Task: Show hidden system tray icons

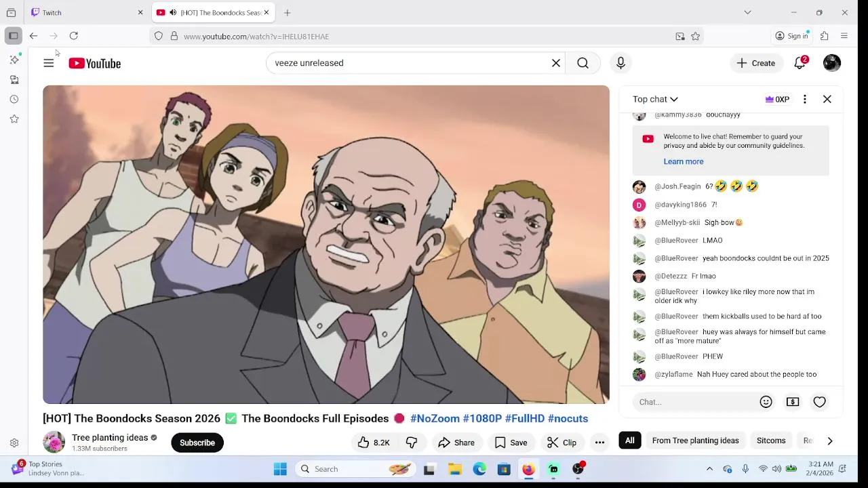Action: pos(709,469)
